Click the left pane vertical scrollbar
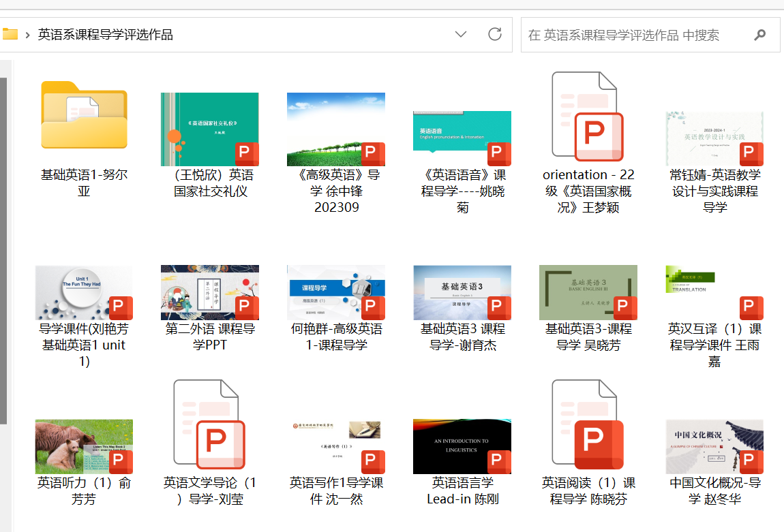 [3, 245]
